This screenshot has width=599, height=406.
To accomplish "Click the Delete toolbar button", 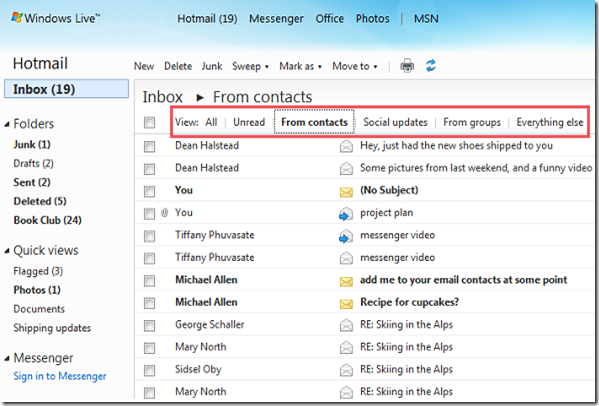I will click(x=178, y=66).
